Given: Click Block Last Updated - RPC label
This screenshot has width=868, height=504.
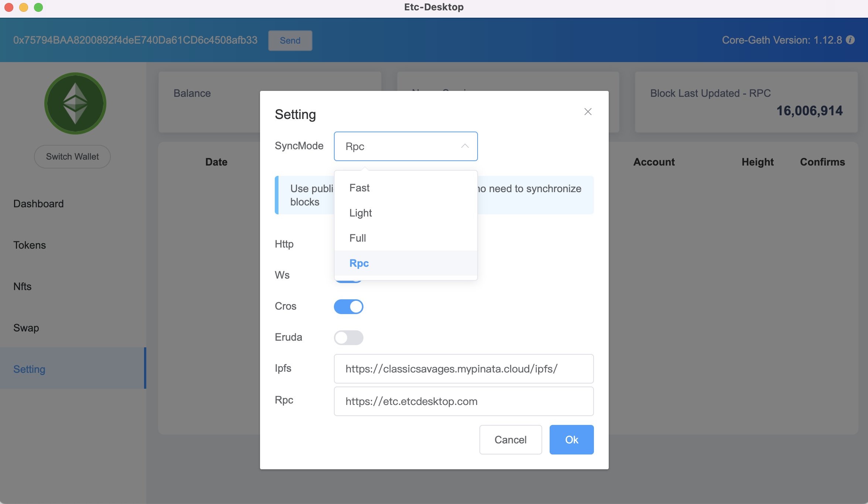Looking at the screenshot, I should coord(710,93).
